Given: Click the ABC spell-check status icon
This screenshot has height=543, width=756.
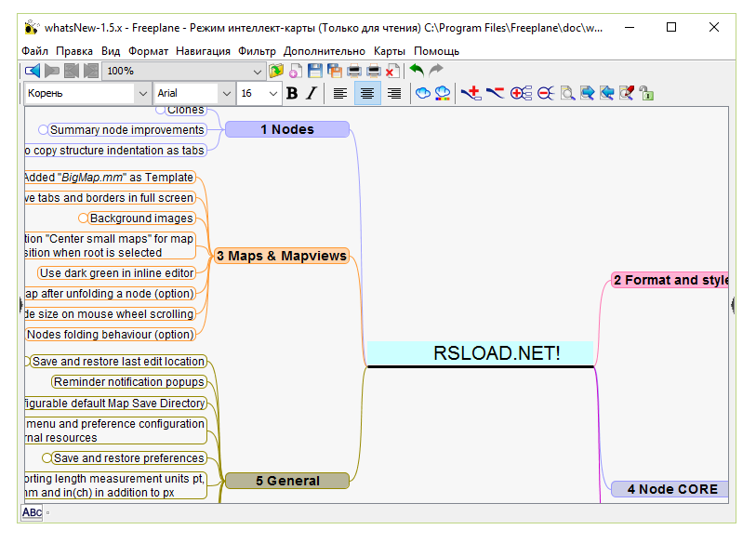Looking at the screenshot, I should tap(32, 512).
